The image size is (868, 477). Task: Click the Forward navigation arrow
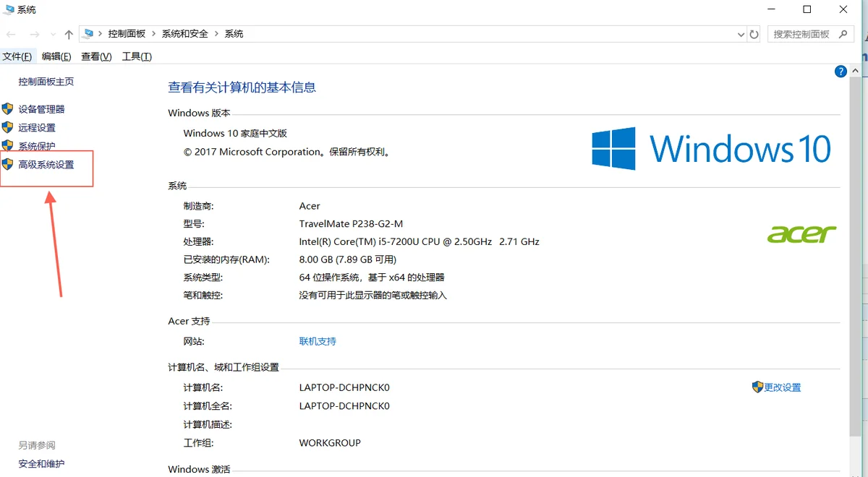coord(34,34)
